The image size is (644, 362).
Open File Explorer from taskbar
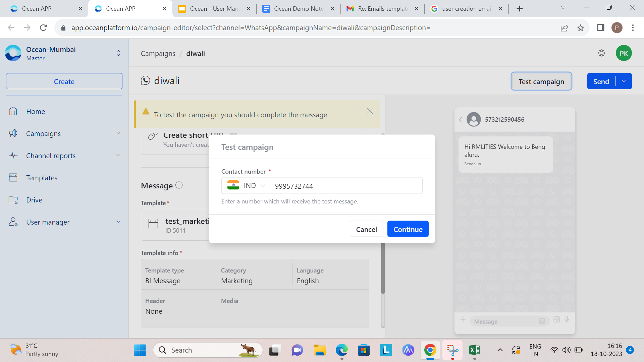click(x=319, y=350)
